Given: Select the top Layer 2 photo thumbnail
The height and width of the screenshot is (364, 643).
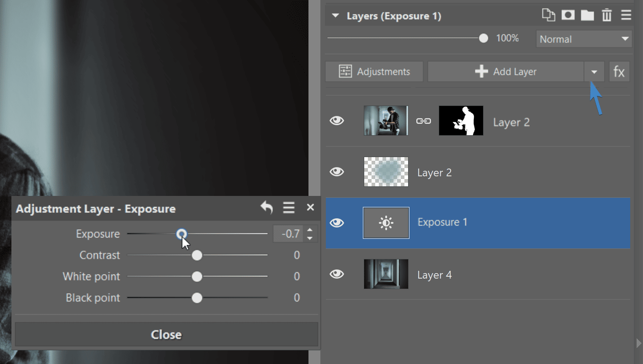Looking at the screenshot, I should click(x=386, y=121).
